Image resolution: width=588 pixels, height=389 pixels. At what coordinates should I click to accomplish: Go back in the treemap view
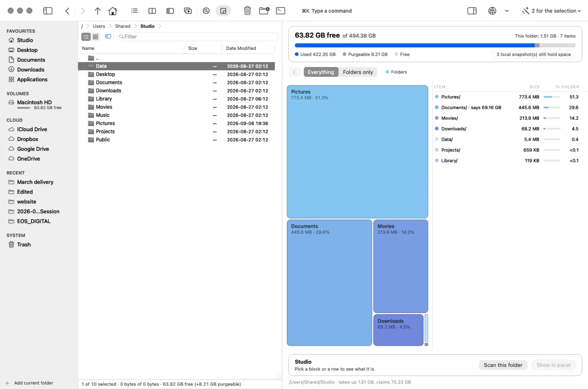tap(294, 72)
